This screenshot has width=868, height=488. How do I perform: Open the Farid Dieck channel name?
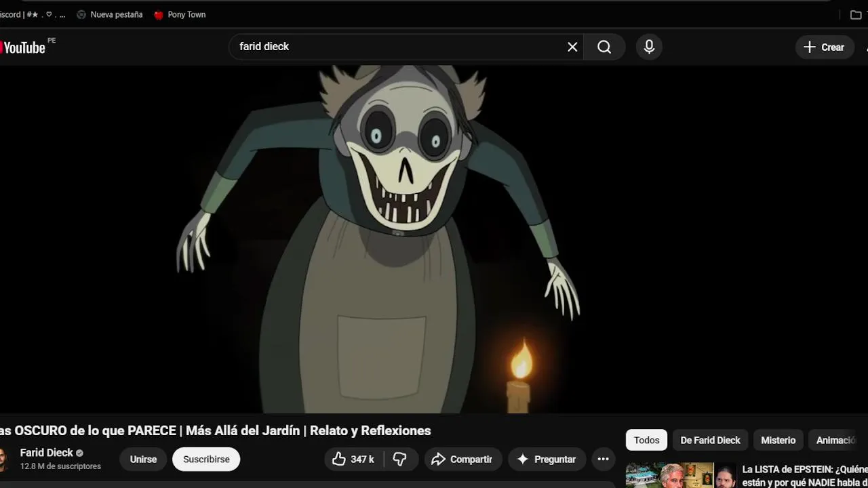(46, 453)
